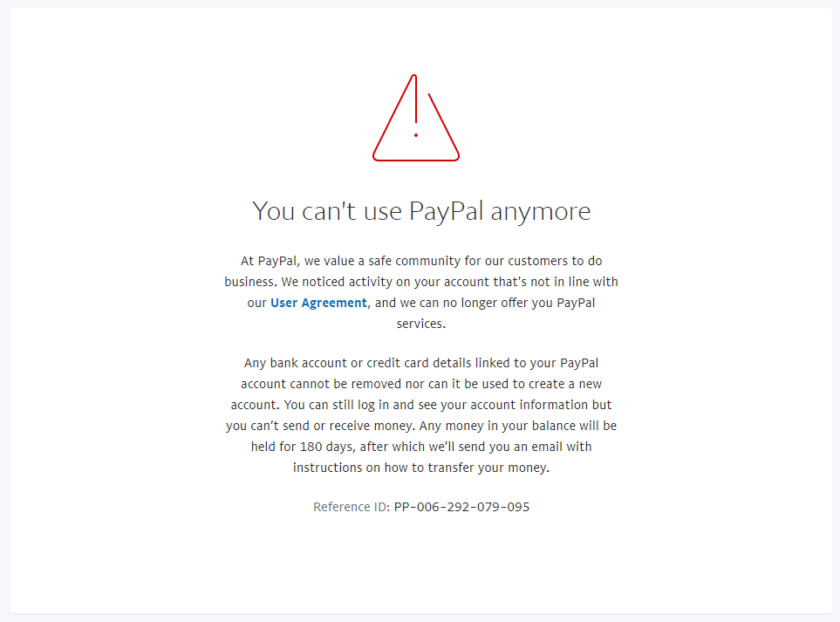840x622 pixels.
Task: Click the line starting "business. We noticed activity"
Action: pos(421,282)
